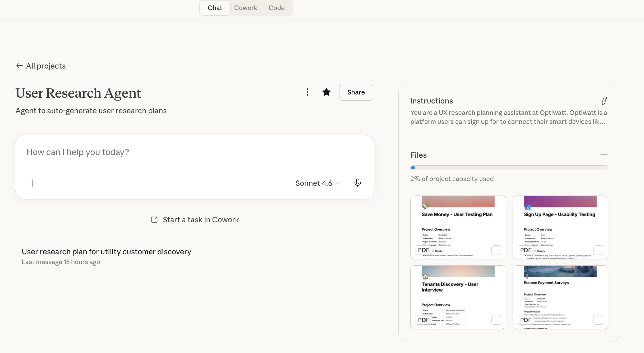Click plus attachment icon in chat box
This screenshot has height=353, width=644.
[x=33, y=183]
